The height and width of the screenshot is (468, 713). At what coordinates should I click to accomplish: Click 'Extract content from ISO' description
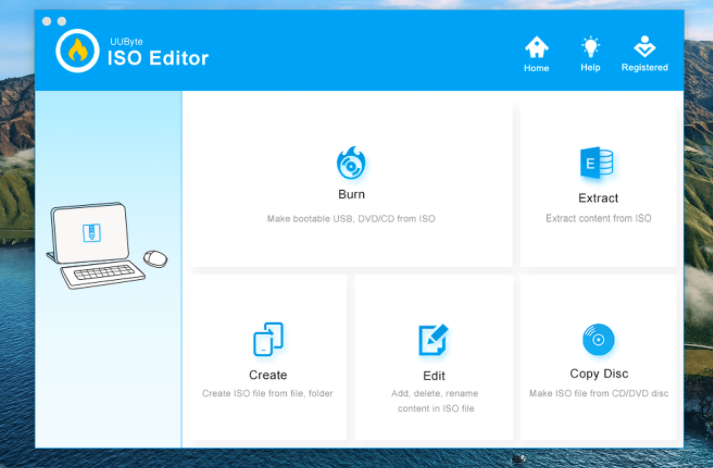click(x=598, y=218)
